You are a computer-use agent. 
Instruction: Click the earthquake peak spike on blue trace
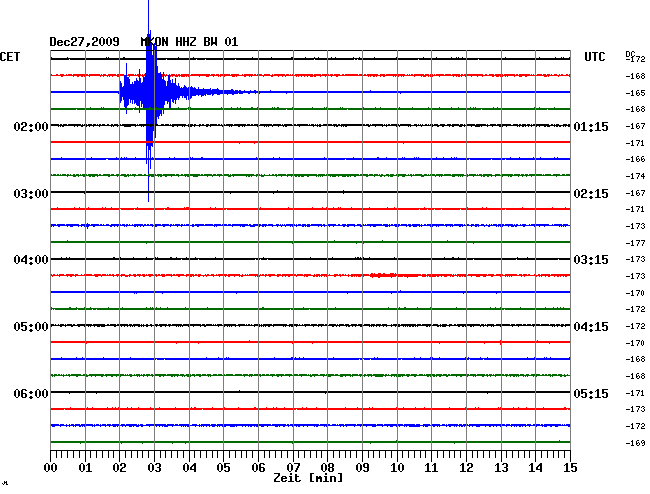[149, 99]
